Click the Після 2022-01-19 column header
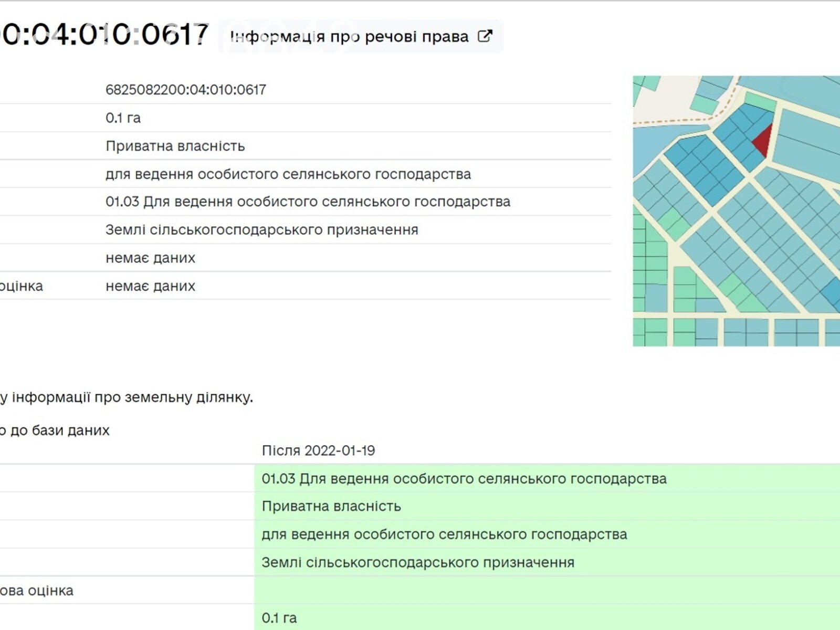This screenshot has height=630, width=840. tap(318, 450)
